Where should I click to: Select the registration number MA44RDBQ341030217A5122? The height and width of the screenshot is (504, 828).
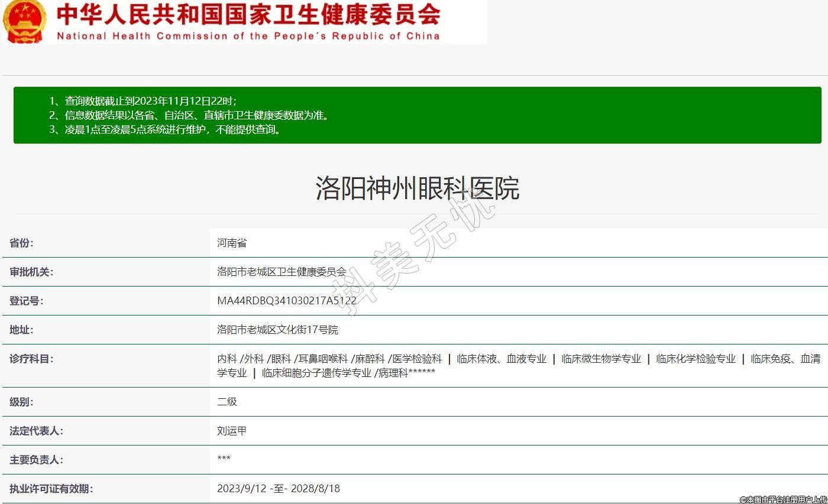tap(287, 301)
